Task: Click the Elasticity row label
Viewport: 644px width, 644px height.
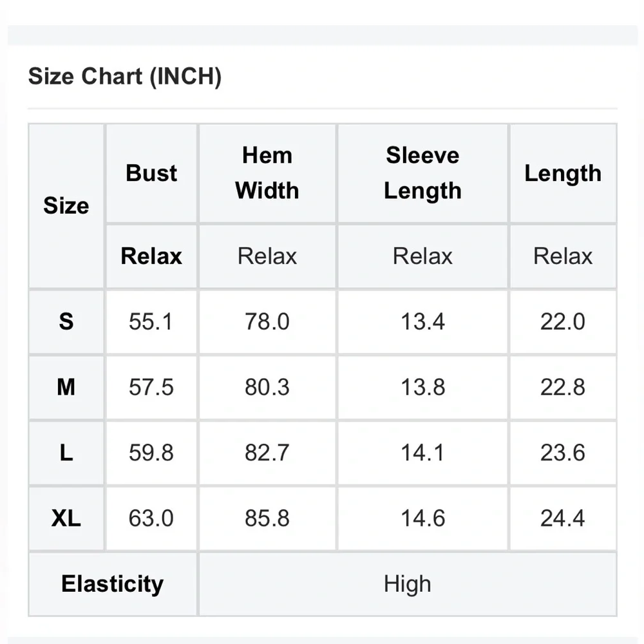Action: click(x=112, y=584)
